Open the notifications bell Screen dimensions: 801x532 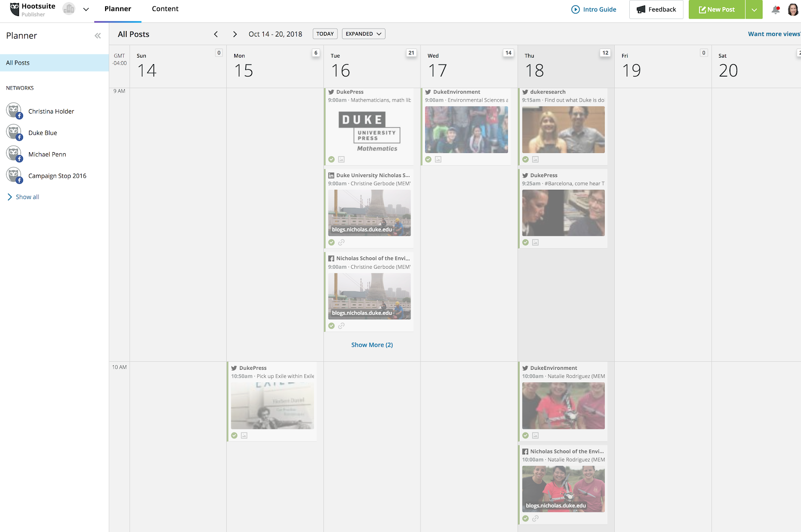[x=775, y=10]
